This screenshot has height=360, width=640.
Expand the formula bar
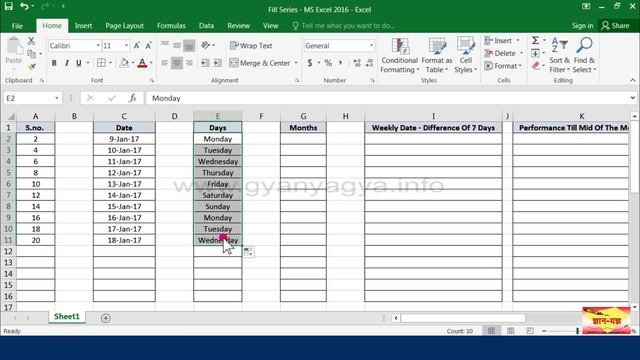[632, 98]
